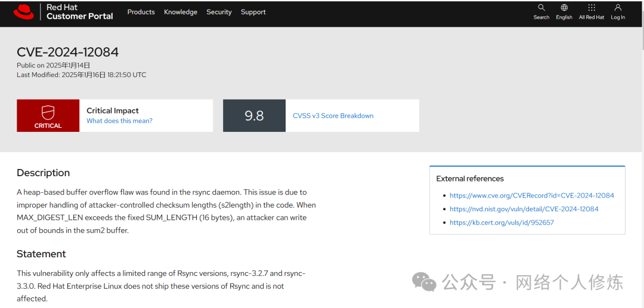Open the All Red Hat grid icon
The height and width of the screenshot is (308, 644).
click(x=592, y=7)
